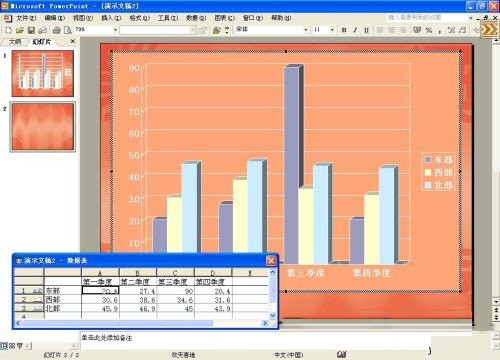Open the font size 11 dropdown
This screenshot has width=500, height=360.
332,30
